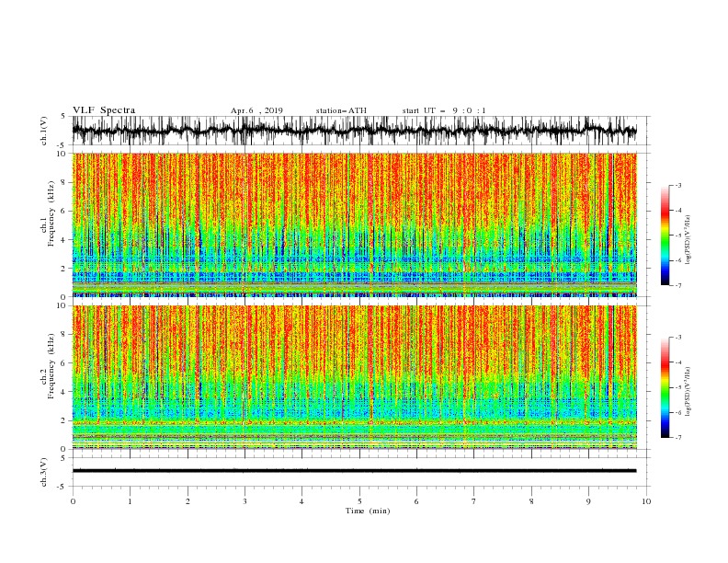Click the ch.1 voltage waveform trace
Image resolution: width=728 pixels, height=563 pixels.
354,131
